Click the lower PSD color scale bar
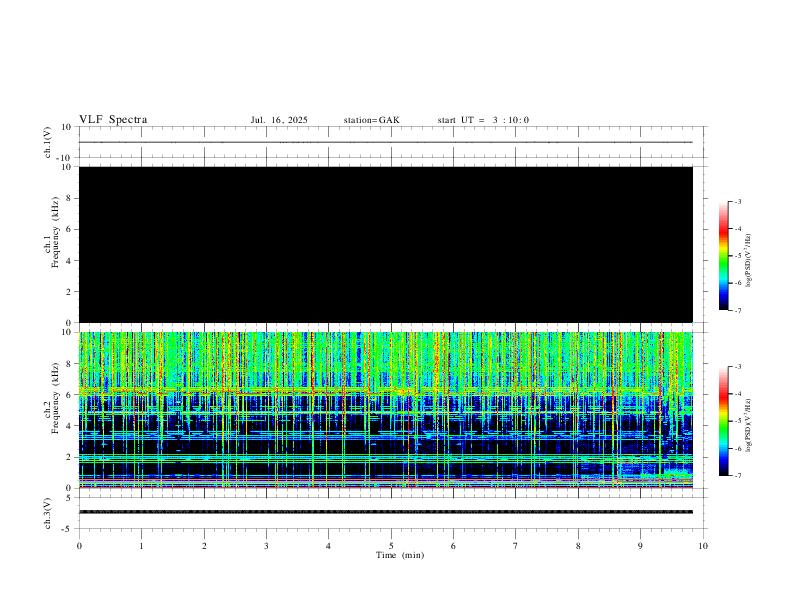The height and width of the screenshot is (612, 792). coord(723,421)
